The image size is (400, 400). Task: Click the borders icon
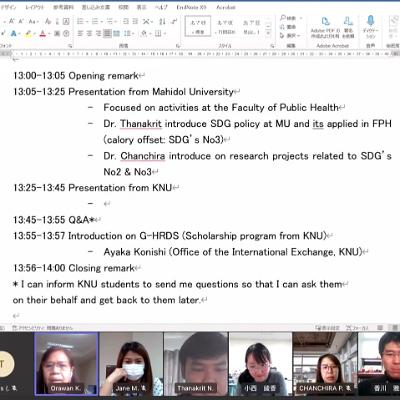(158, 33)
